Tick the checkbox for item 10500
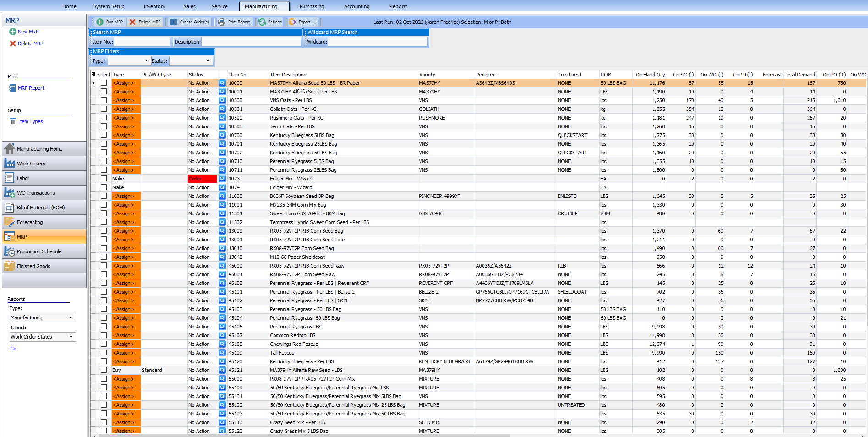868x437 pixels. pos(104,100)
